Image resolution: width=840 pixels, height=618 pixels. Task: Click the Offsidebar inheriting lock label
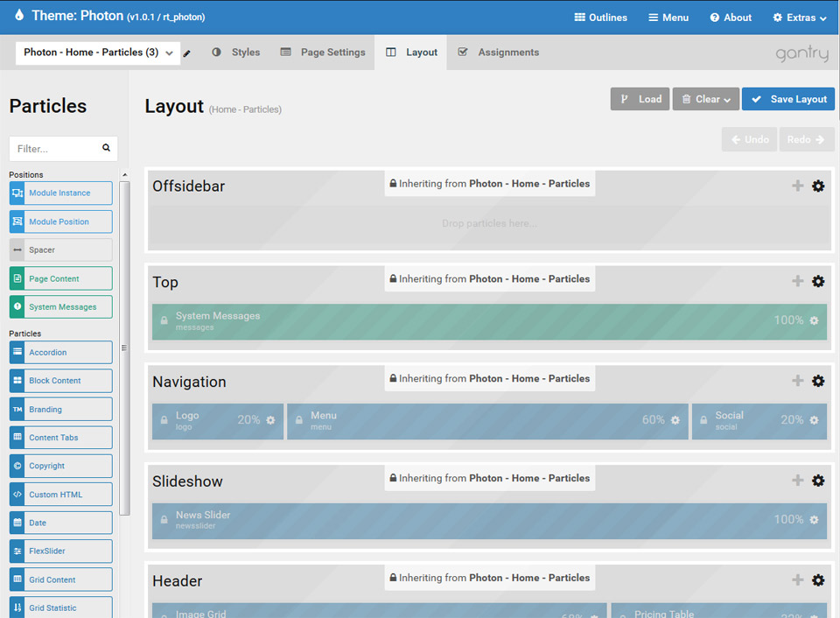pyautogui.click(x=490, y=183)
